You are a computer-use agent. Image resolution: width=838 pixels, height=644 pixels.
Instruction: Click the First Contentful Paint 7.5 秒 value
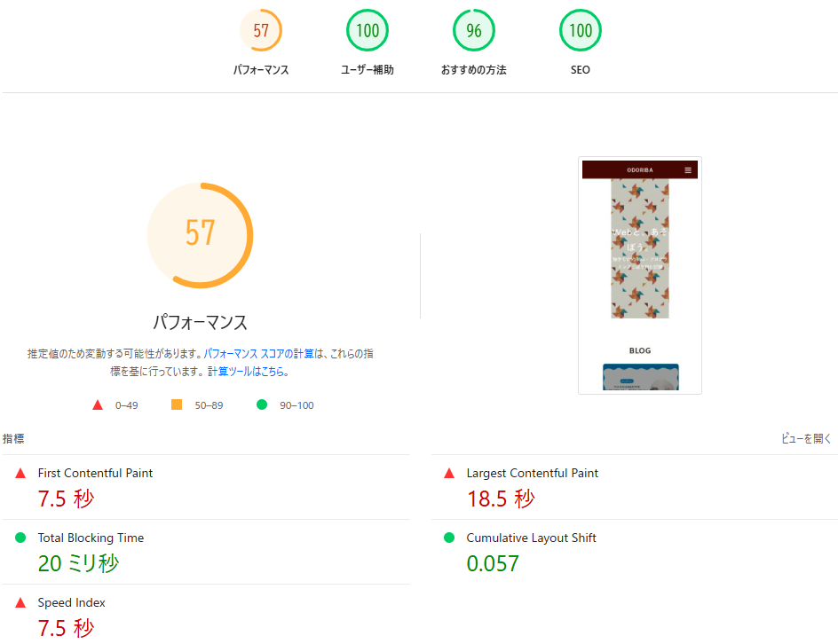point(66,499)
